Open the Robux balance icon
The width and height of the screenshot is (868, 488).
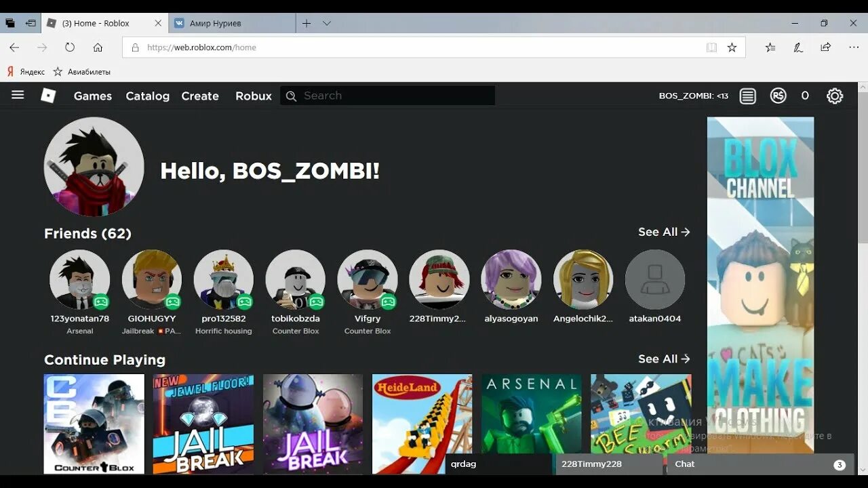tap(778, 96)
